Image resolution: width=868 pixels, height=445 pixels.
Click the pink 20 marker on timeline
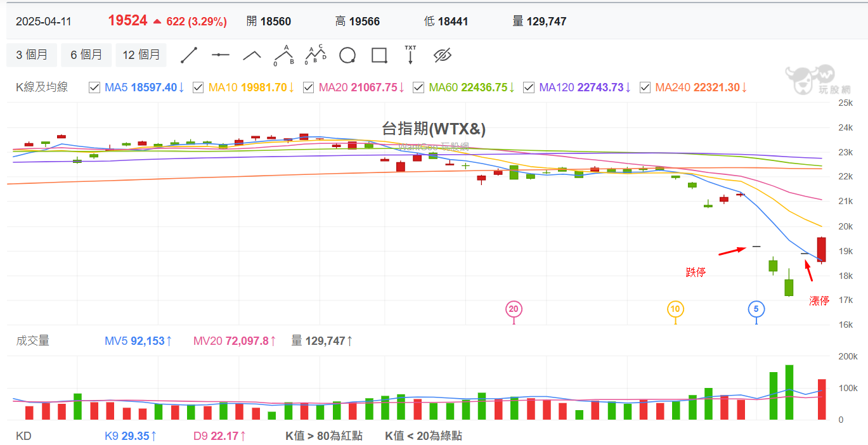[x=514, y=309]
